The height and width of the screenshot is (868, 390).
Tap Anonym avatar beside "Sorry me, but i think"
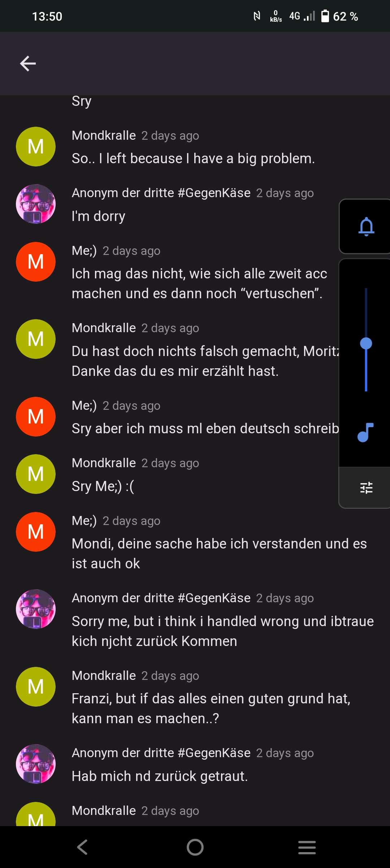tap(36, 609)
